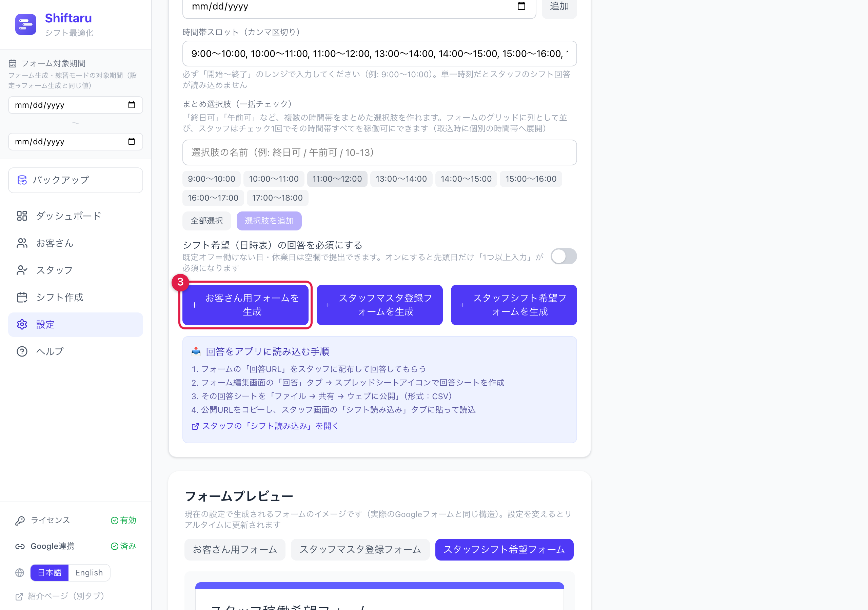This screenshot has height=610, width=868.
Task: Open the バックアップ button
Action: point(76,180)
